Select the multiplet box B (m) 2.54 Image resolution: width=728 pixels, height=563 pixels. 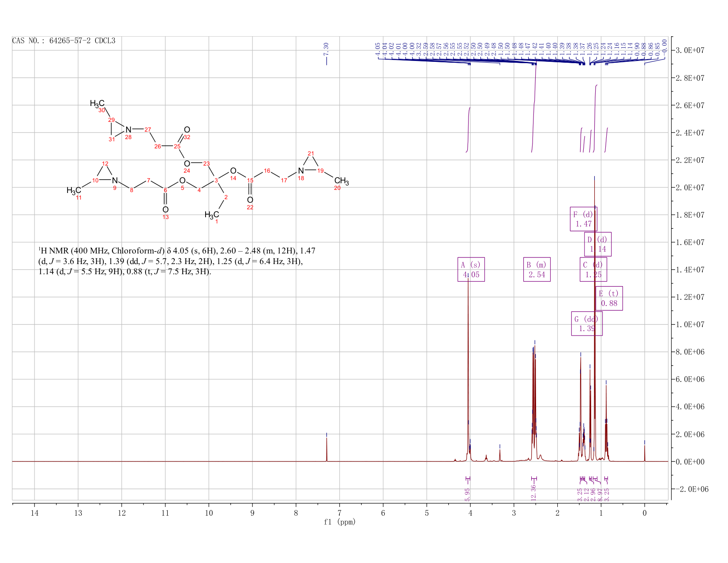click(537, 269)
